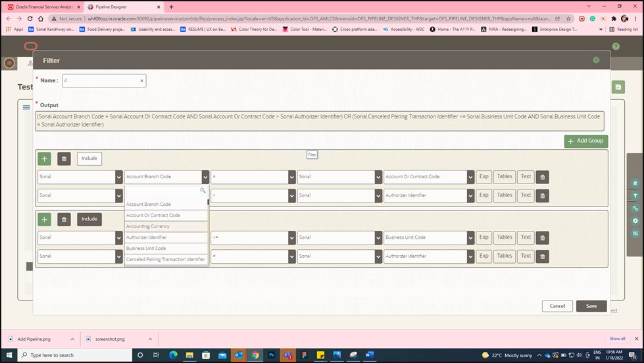Toggle Include on the first group

(x=89, y=158)
